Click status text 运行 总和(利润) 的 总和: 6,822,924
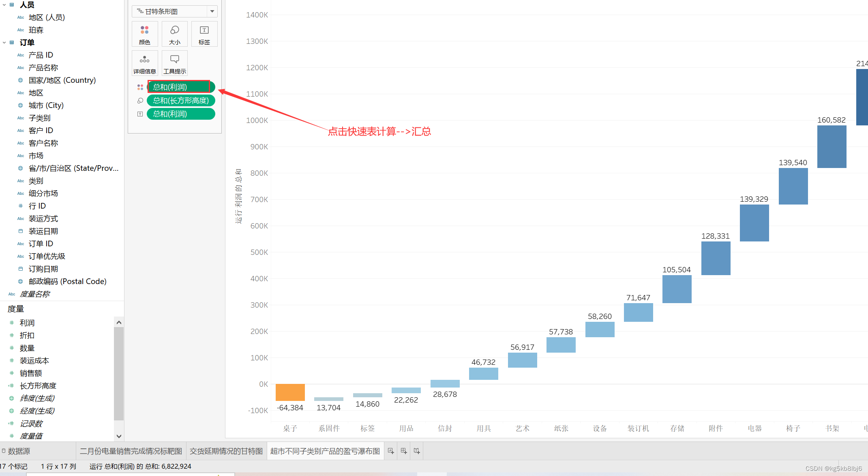 140,467
